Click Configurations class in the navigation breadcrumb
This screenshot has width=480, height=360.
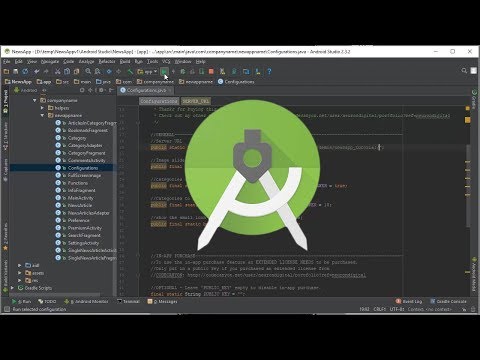click(x=236, y=82)
